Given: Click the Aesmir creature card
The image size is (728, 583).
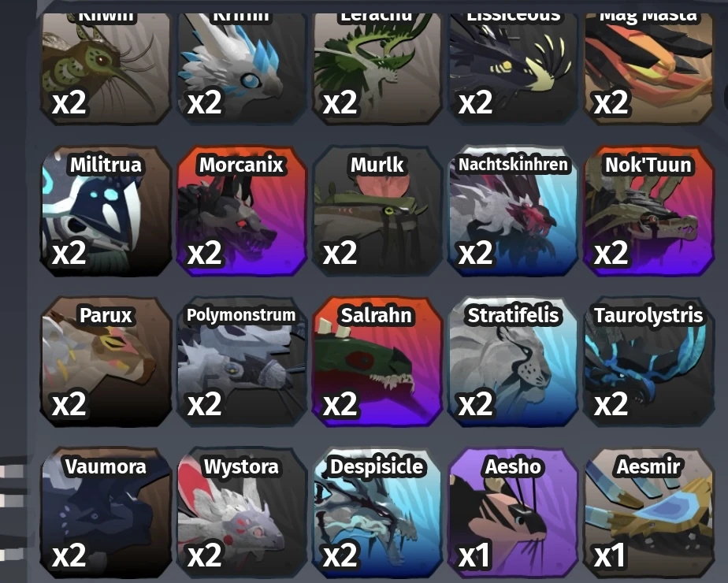Looking at the screenshot, I should coord(648,512).
